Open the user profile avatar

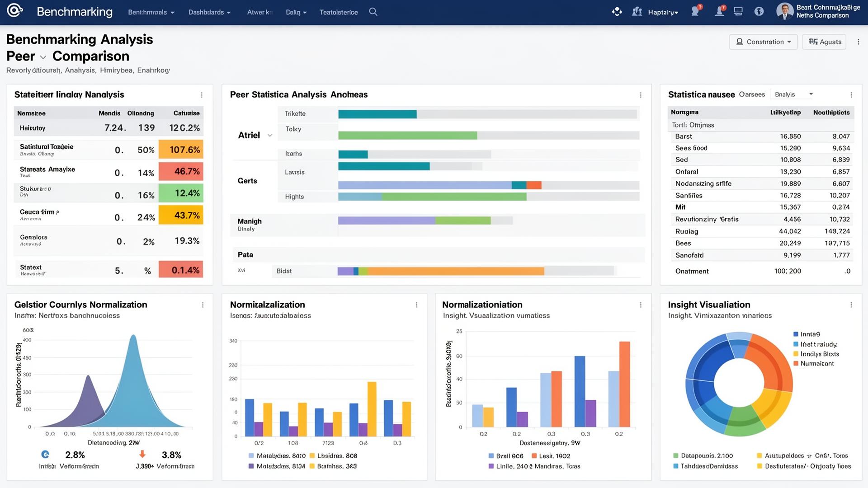785,12
